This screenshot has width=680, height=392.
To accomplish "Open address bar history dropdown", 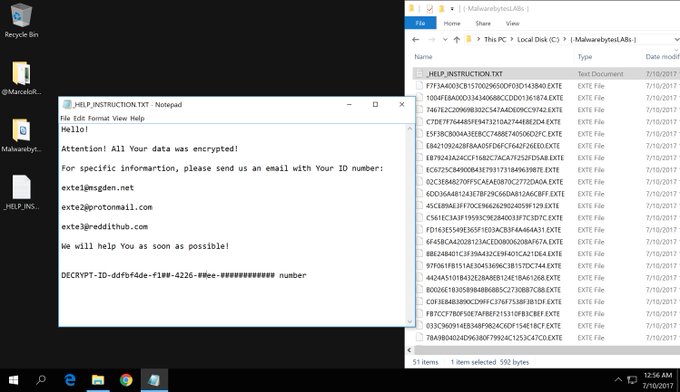I will coord(676,39).
